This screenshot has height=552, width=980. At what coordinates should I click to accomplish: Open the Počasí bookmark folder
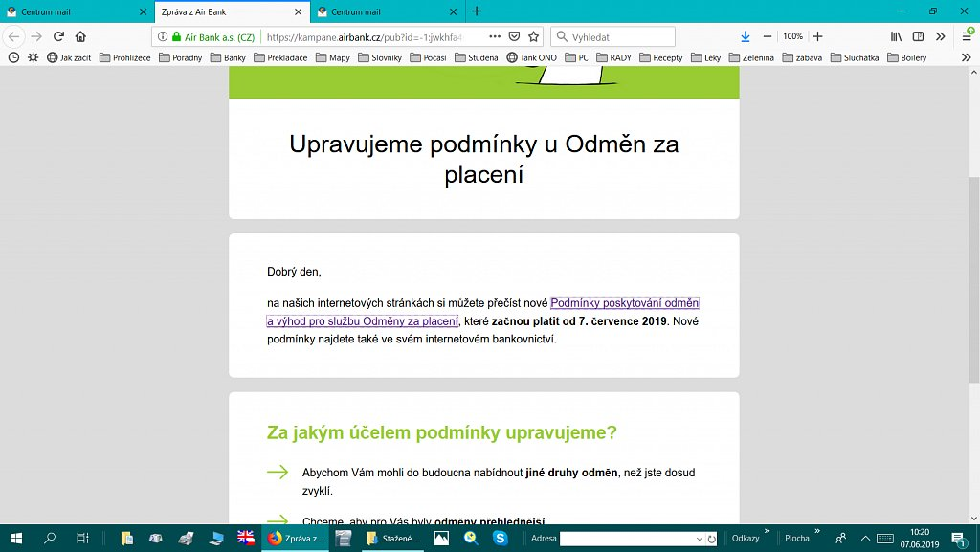pyautogui.click(x=429, y=57)
